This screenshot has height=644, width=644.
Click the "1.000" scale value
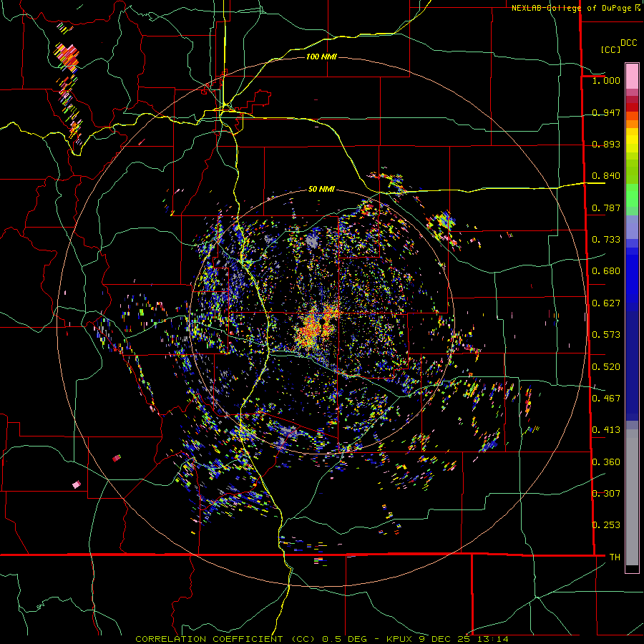point(606,81)
